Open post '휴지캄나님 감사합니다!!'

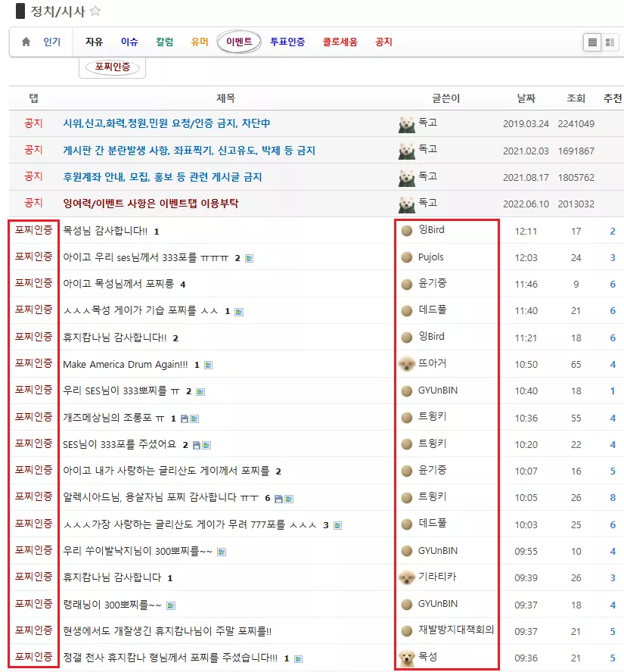[x=115, y=338]
